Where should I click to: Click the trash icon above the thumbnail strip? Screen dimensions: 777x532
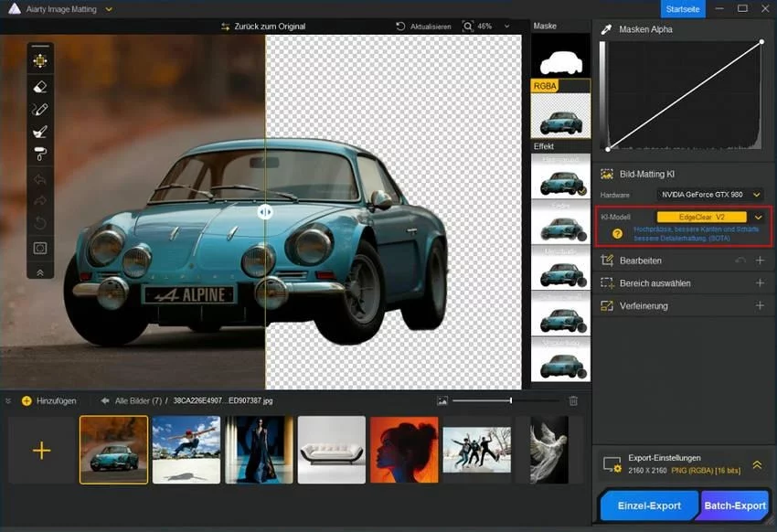click(x=573, y=400)
